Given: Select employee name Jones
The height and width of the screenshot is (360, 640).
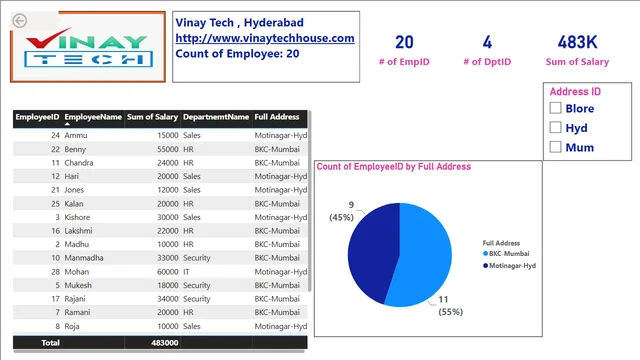Looking at the screenshot, I should click(74, 189).
